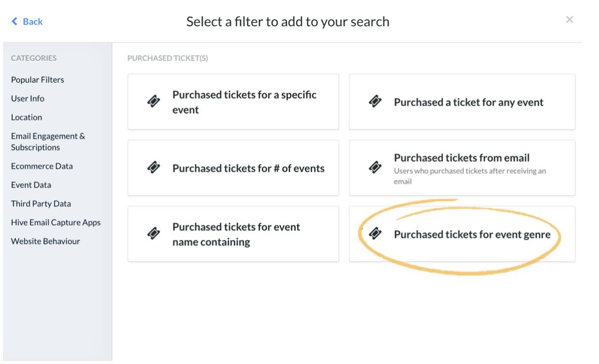Open Website Behaviour category
Screen dimensions: 599x364
(x=46, y=241)
